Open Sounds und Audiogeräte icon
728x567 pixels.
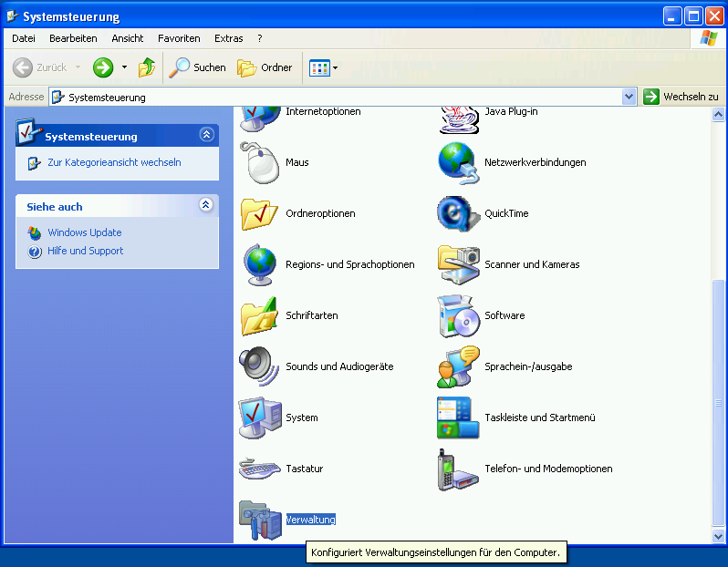[x=258, y=367]
